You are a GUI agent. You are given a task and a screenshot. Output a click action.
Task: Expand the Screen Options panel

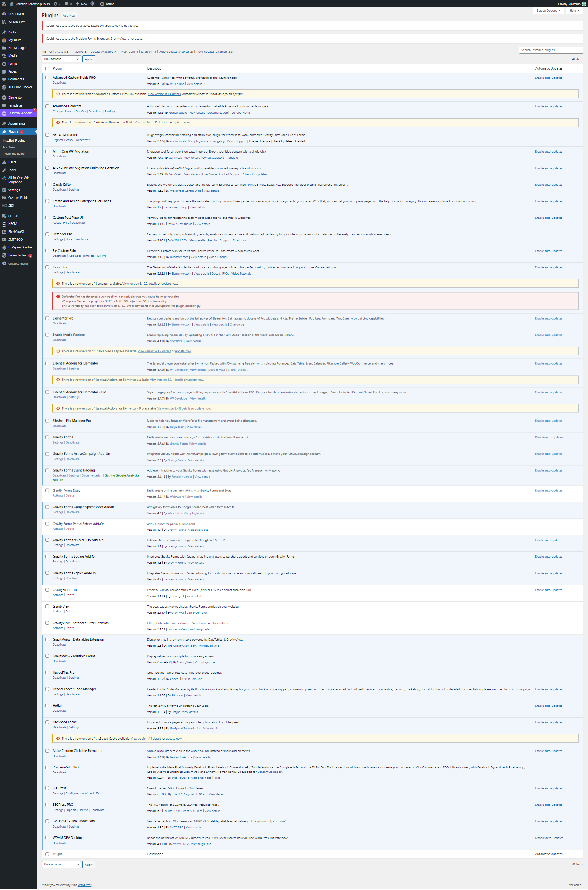point(548,10)
